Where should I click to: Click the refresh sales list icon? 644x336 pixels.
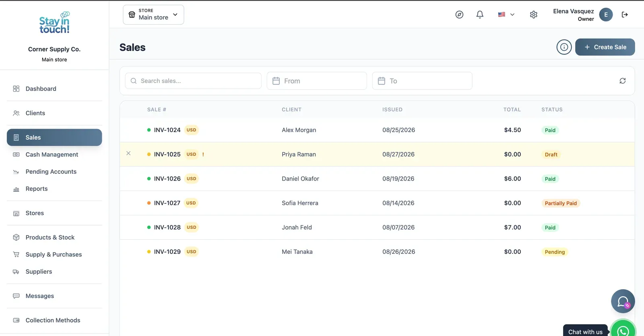click(623, 81)
